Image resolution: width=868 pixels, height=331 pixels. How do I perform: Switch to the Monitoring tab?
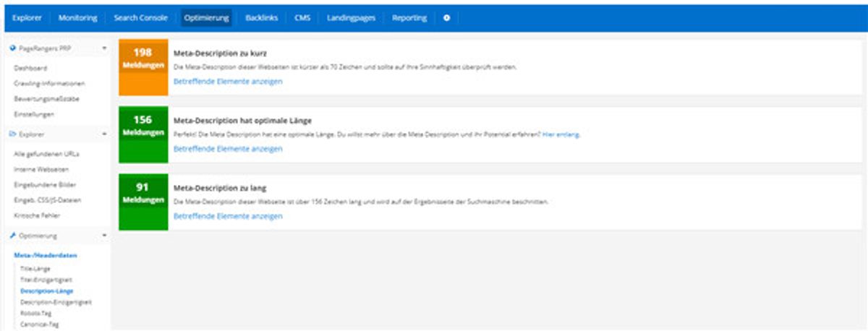point(77,18)
